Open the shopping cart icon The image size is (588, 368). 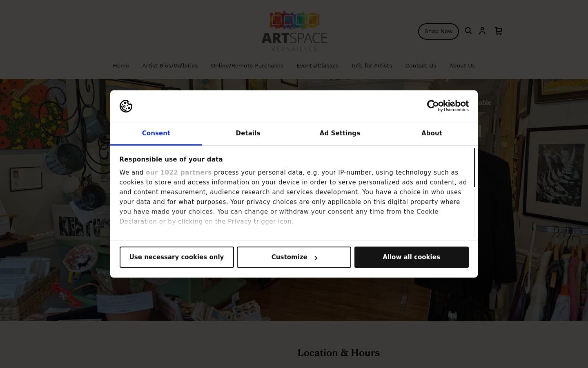tap(499, 31)
